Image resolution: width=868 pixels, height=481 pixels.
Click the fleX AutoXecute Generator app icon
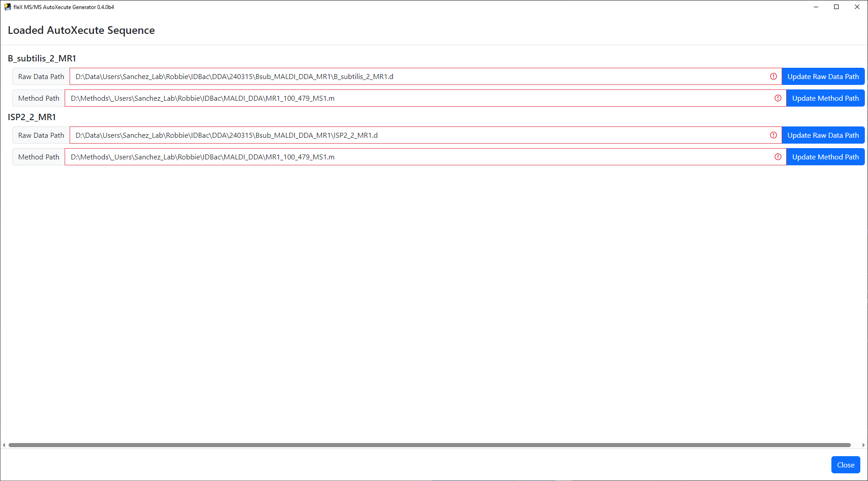[x=7, y=7]
